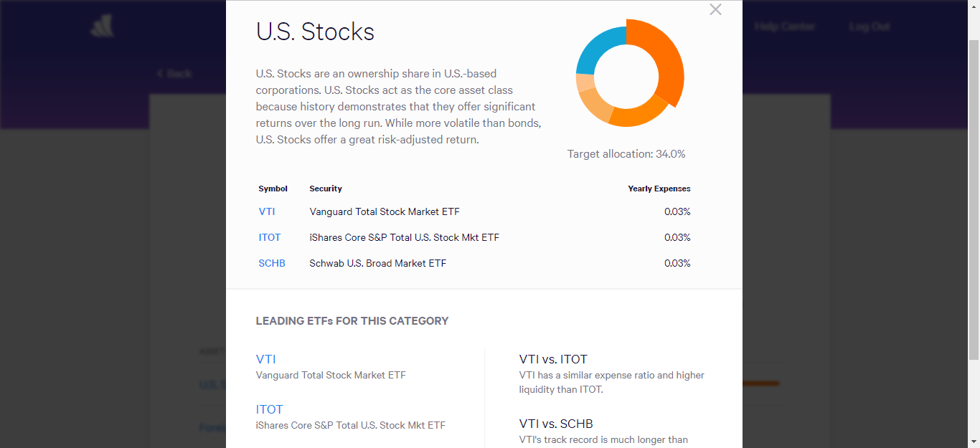Open the VTI symbol link in the table

(267, 211)
